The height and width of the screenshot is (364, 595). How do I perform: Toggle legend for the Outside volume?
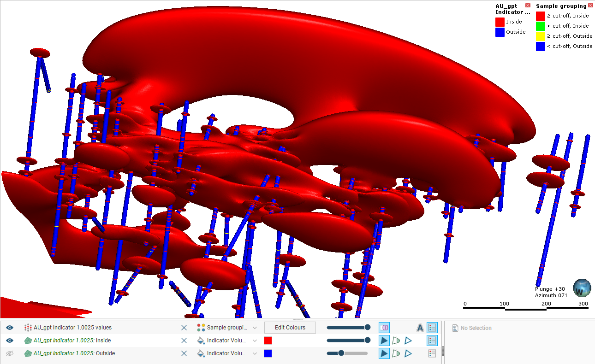[x=432, y=353]
